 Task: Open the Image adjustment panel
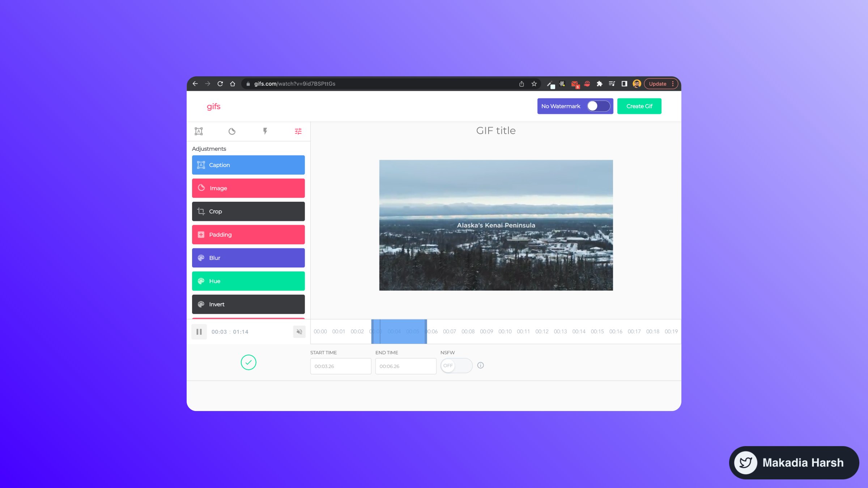pos(248,188)
